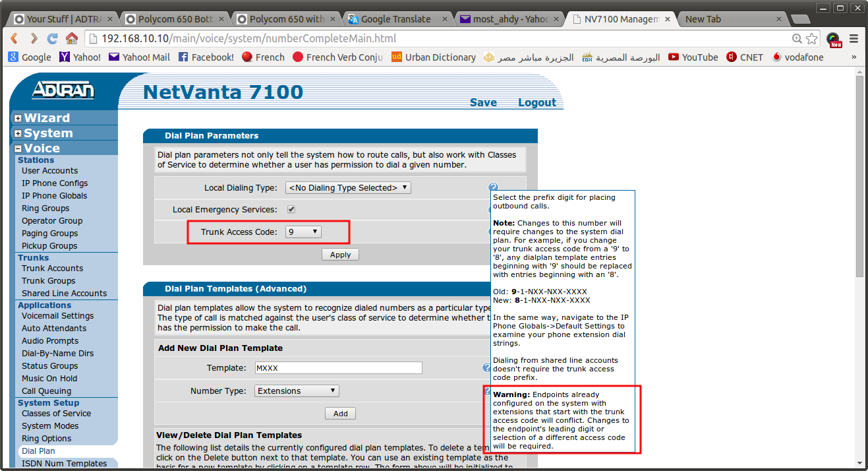The height and width of the screenshot is (471, 868).
Task: Open Paging Groups page
Action: click(49, 233)
